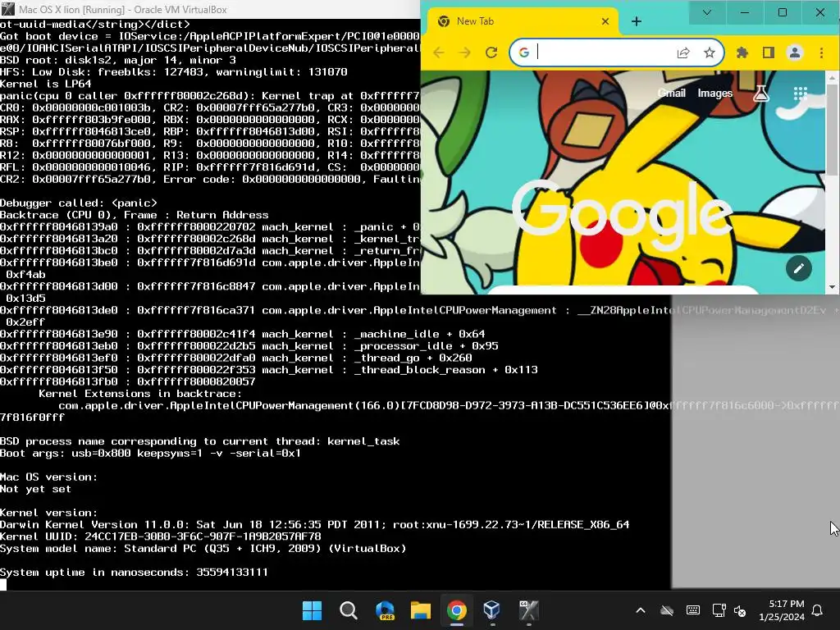Reload the Chrome page

pos(491,52)
